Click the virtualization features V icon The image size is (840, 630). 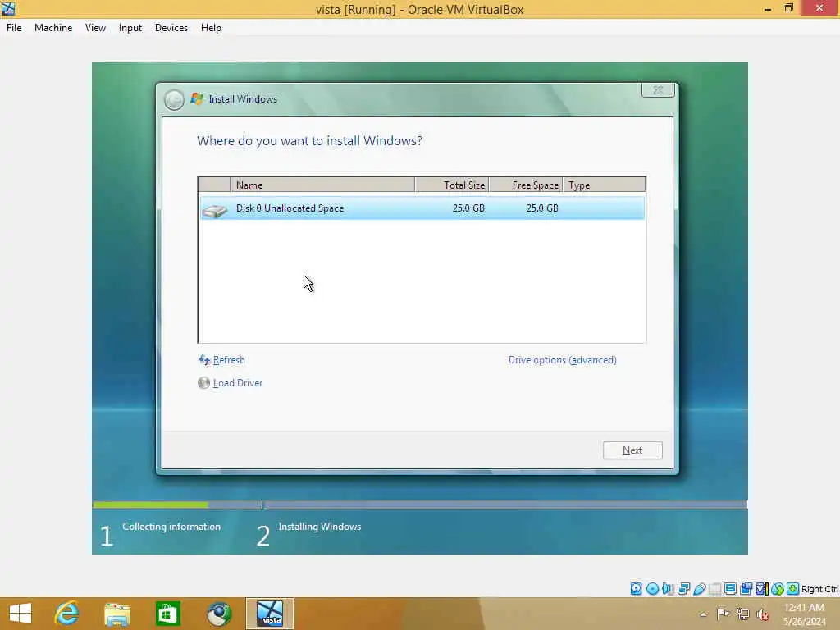pyautogui.click(x=762, y=589)
